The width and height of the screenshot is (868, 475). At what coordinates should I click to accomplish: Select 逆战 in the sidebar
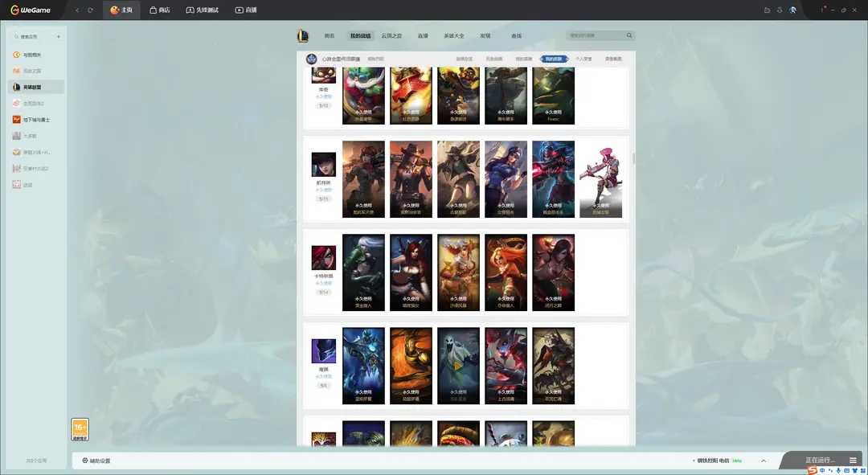pyautogui.click(x=36, y=185)
